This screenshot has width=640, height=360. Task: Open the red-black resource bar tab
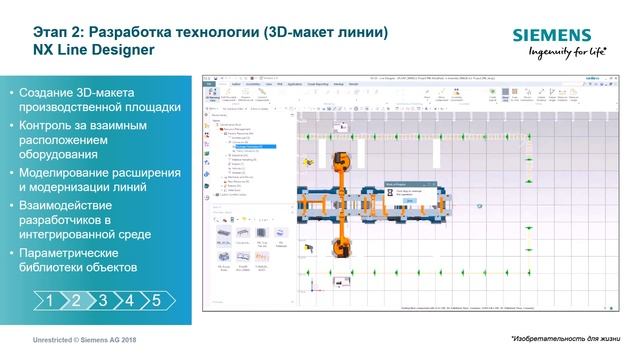(x=207, y=135)
